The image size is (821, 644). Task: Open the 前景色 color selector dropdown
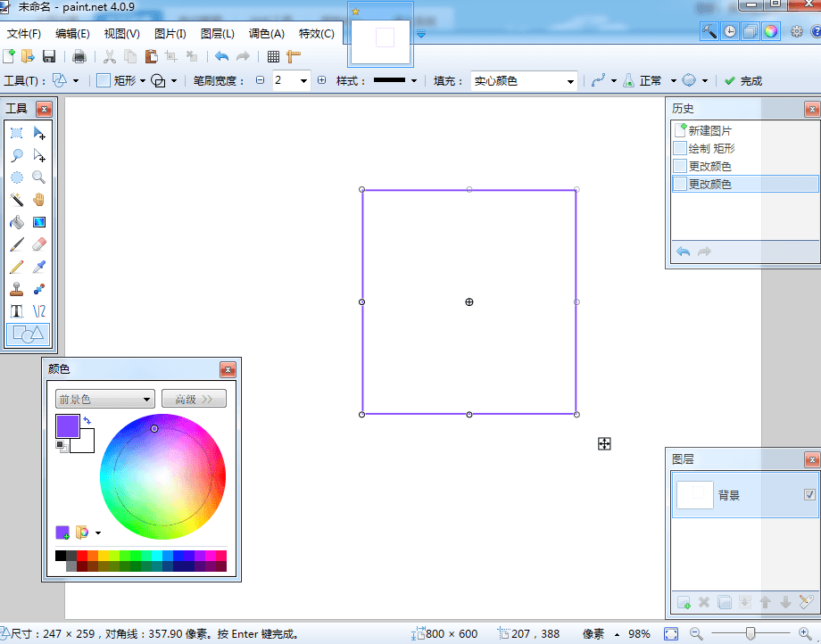[x=104, y=400]
